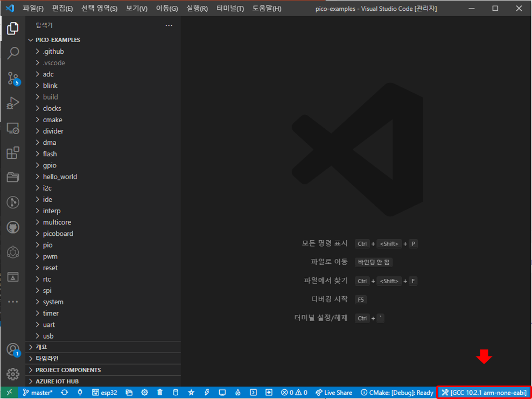Select the usb folder
The height and width of the screenshot is (399, 532).
point(103,336)
